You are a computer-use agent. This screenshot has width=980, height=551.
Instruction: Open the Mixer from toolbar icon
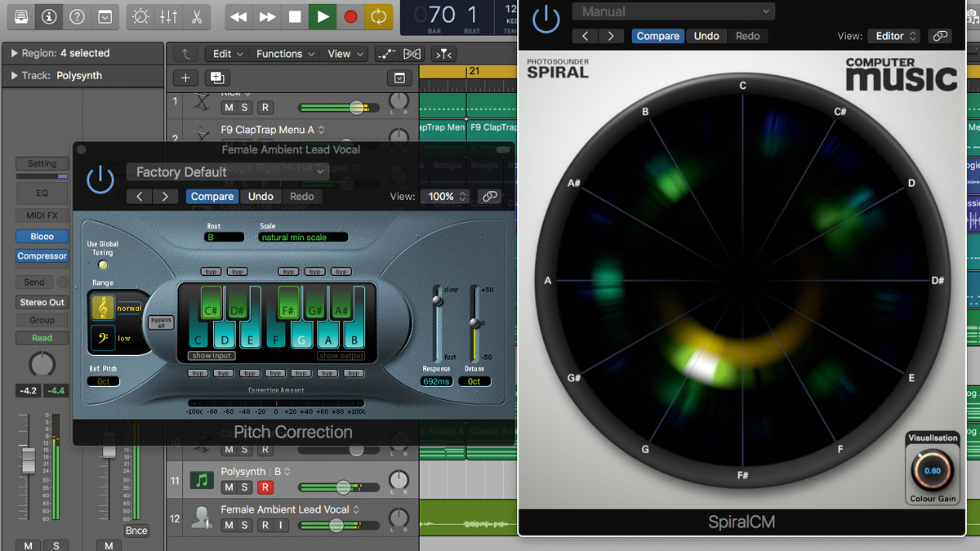coord(168,16)
